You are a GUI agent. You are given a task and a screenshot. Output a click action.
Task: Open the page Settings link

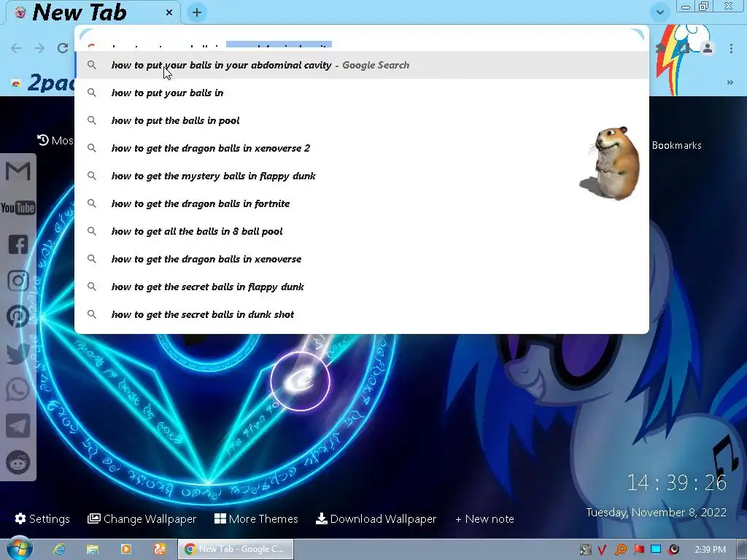42,518
